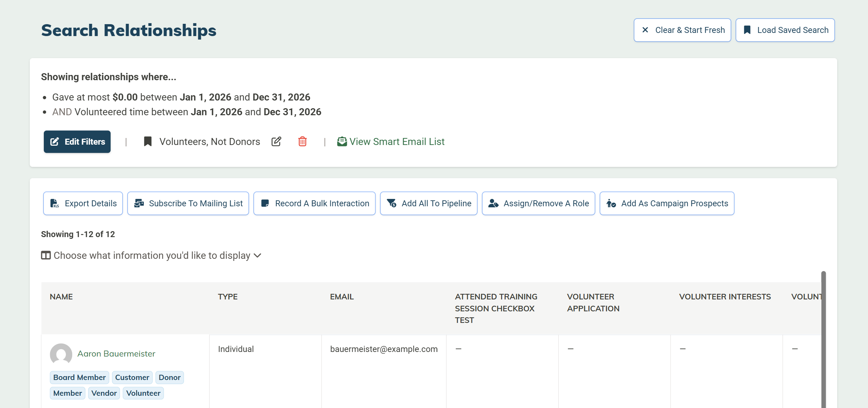Open Record A Bulk Interaction
The height and width of the screenshot is (408, 868).
(314, 203)
